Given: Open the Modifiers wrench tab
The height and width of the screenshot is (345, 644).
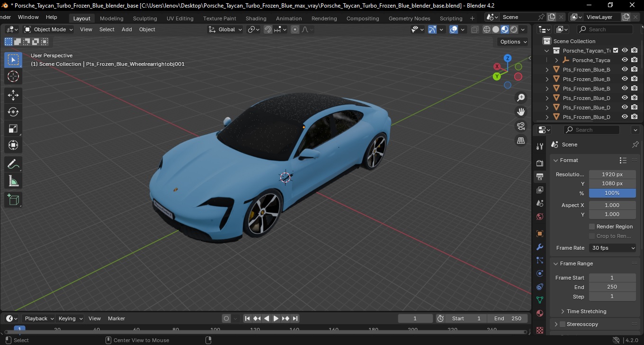Looking at the screenshot, I should (539, 247).
